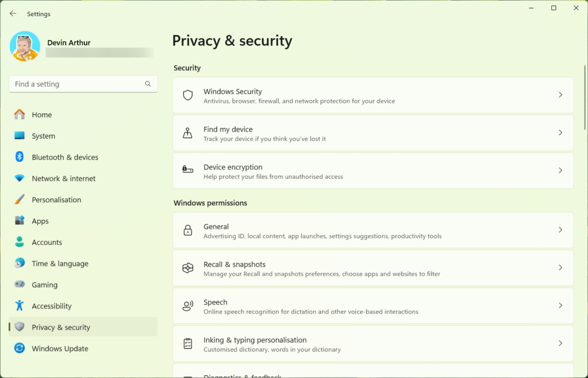Viewport: 588px width, 378px height.
Task: Go back using the back arrow
Action: coord(13,14)
